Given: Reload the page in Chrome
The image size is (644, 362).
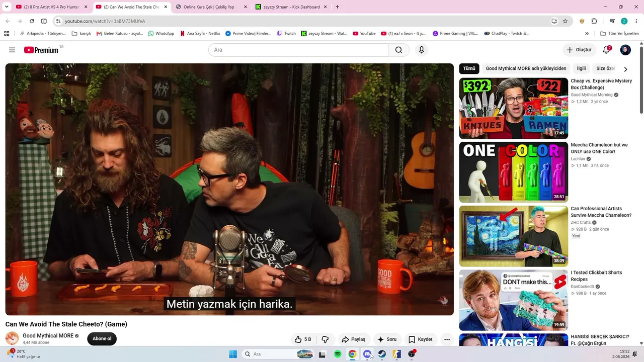Looking at the screenshot, I should (32, 21).
